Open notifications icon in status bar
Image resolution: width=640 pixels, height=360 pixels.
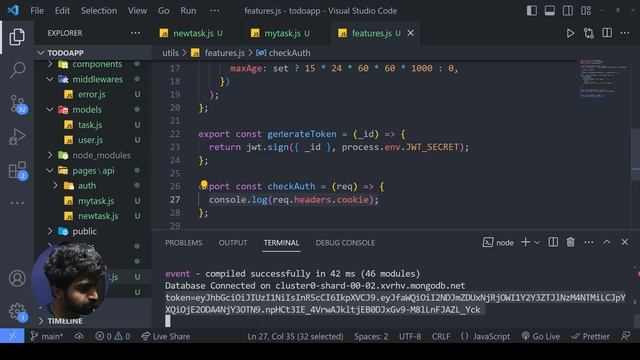click(625, 336)
